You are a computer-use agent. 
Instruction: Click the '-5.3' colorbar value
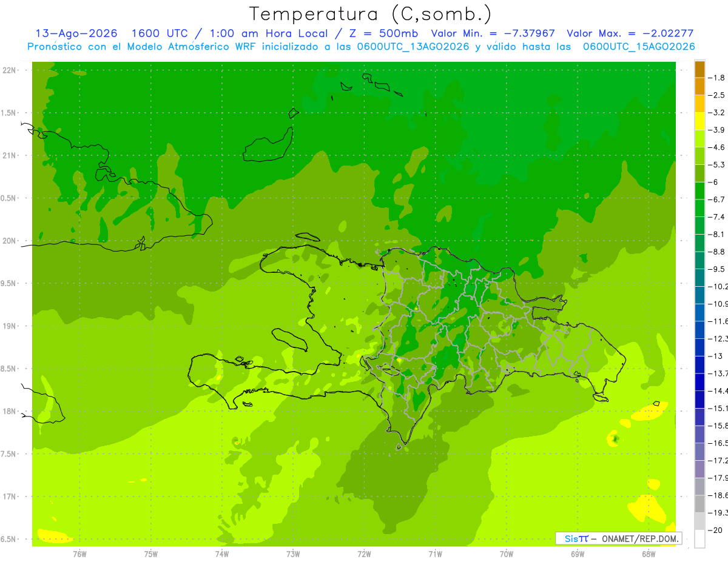click(x=717, y=164)
